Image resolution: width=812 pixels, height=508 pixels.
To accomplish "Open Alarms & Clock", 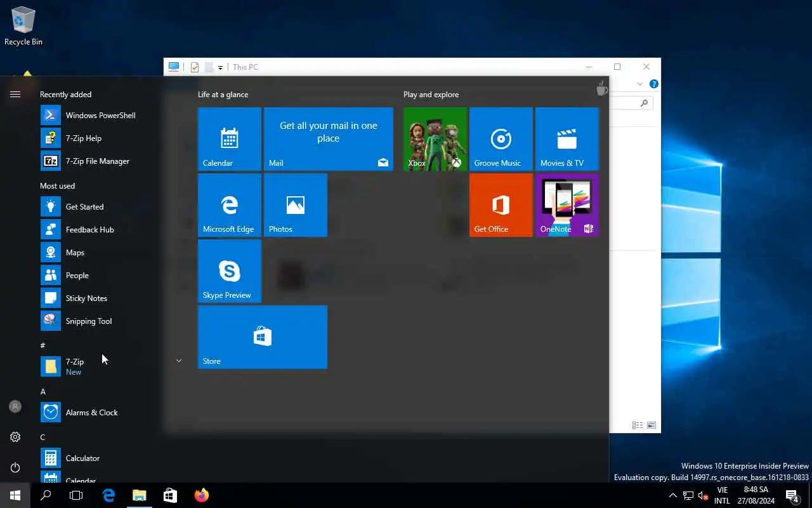I will click(x=99, y=412).
